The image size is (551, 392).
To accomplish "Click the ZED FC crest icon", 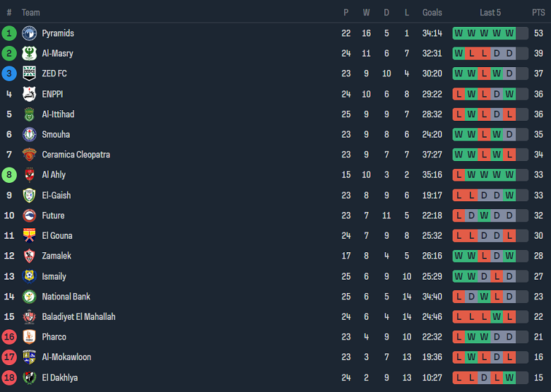I will tap(29, 73).
